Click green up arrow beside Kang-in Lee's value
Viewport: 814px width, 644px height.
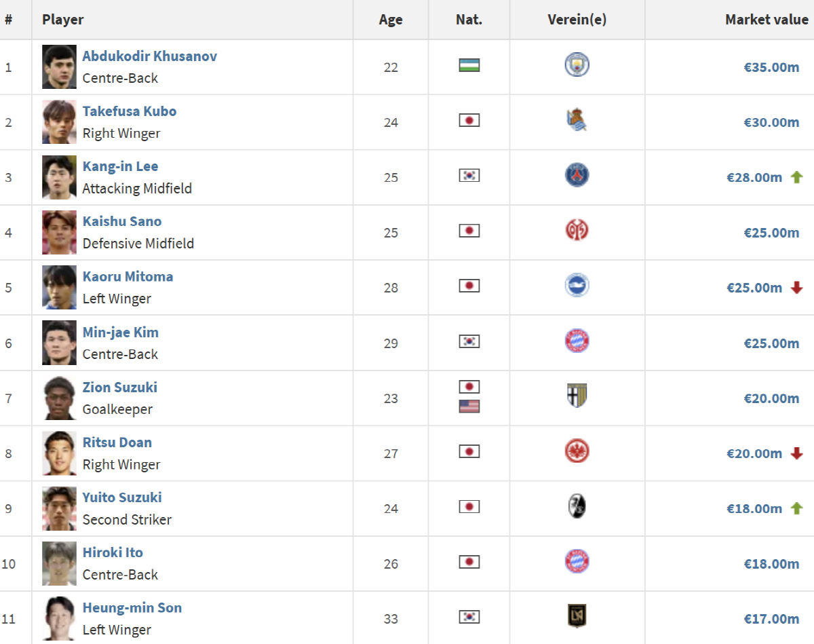pyautogui.click(x=796, y=177)
